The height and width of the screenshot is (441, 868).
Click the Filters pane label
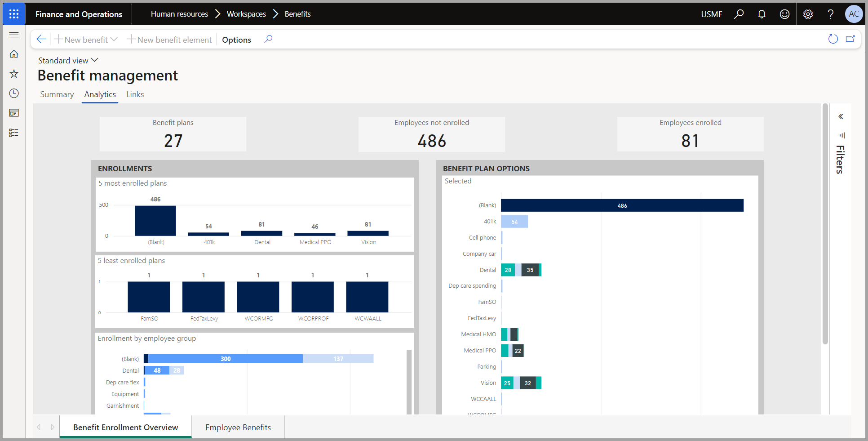coord(840,160)
